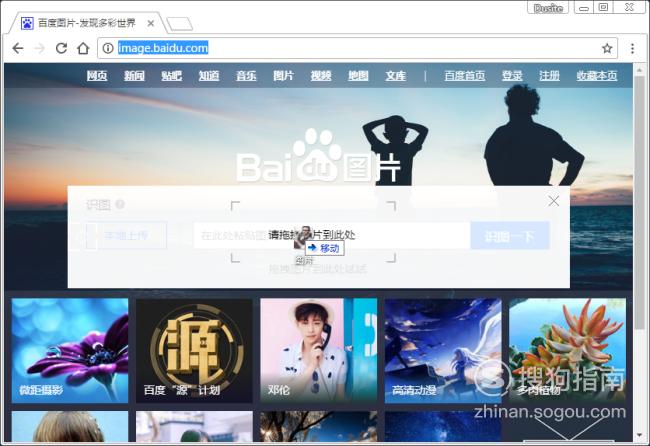Viewport: 650px width, 446px height.
Task: Open the 文库 navigation link
Action: pyautogui.click(x=395, y=75)
